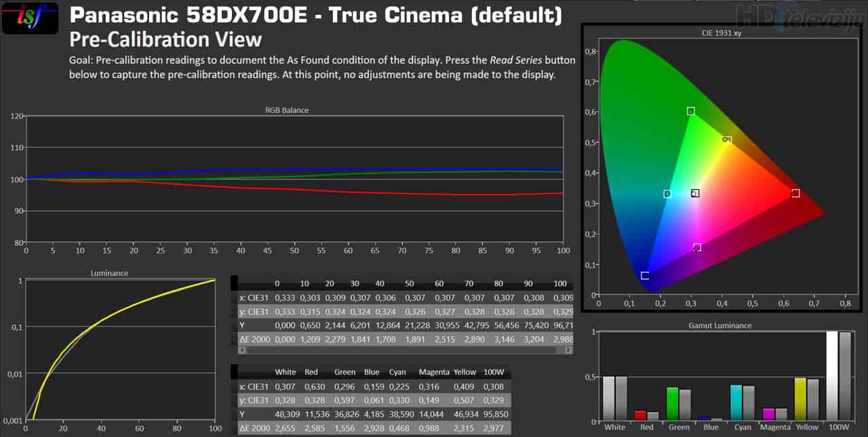Select the Blue y value "0,061"
The height and width of the screenshot is (437, 868).
pyautogui.click(x=375, y=400)
